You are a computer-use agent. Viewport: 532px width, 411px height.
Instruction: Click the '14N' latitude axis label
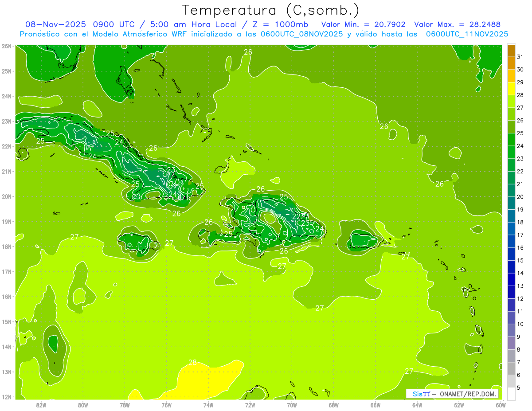[6, 347]
